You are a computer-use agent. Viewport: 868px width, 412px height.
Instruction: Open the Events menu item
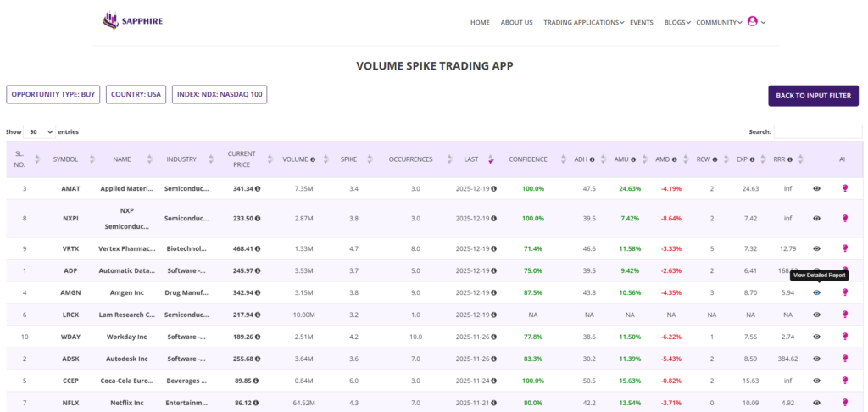(x=641, y=23)
